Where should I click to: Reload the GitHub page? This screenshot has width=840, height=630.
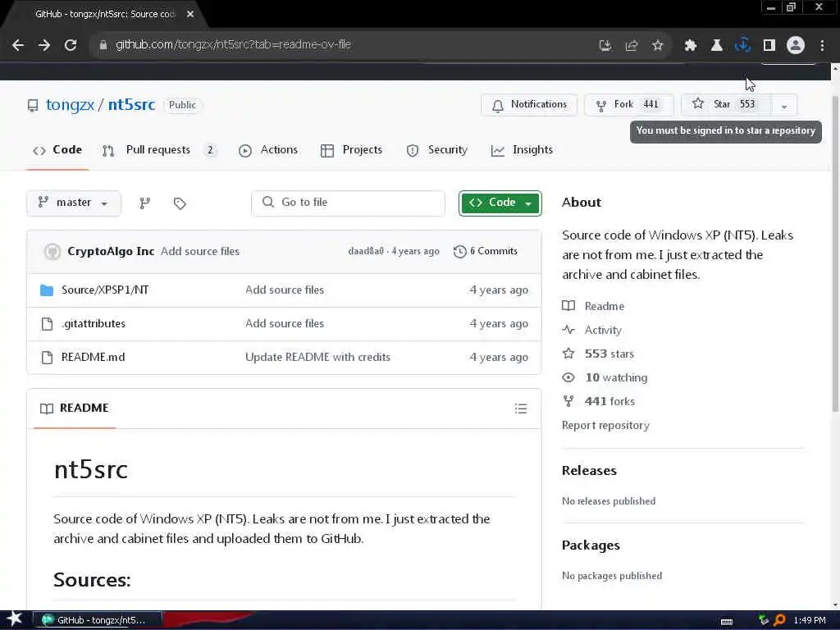71,46
